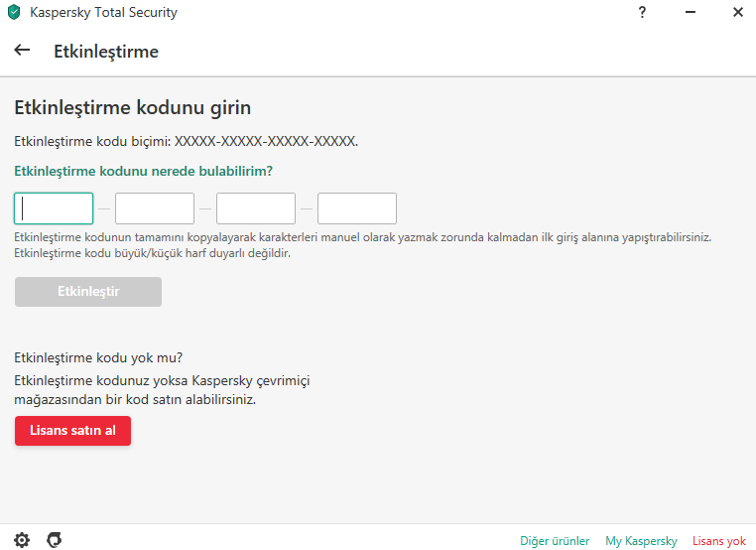Image resolution: width=756 pixels, height=550 pixels.
Task: Open the settings gear icon
Action: pyautogui.click(x=22, y=540)
